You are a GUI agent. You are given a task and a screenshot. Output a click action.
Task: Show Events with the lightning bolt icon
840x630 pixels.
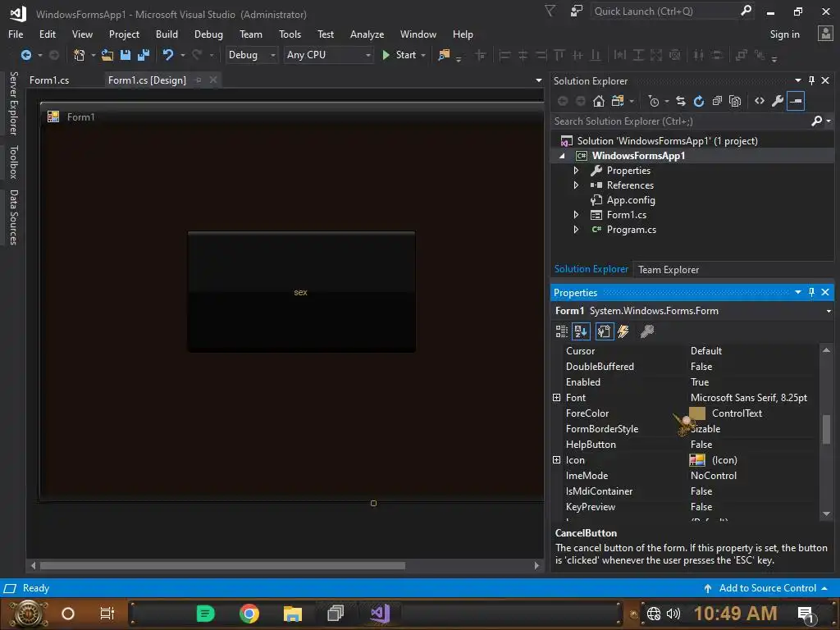[x=623, y=331]
